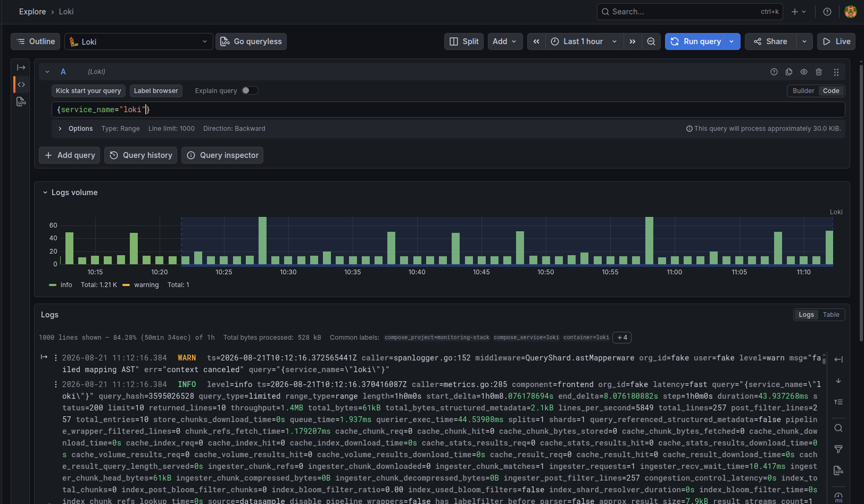The image size is (864, 504).
Task: Click the help icon in the top bar
Action: tap(827, 12)
